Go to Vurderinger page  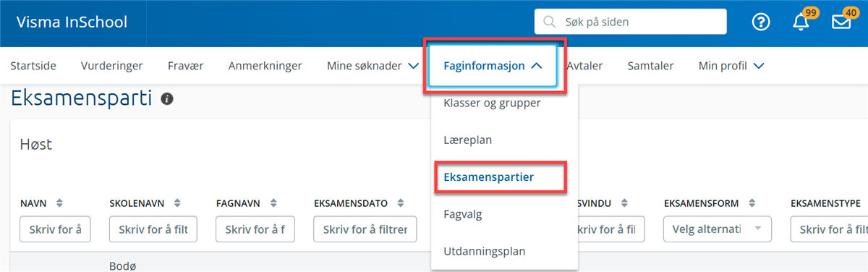[112, 66]
